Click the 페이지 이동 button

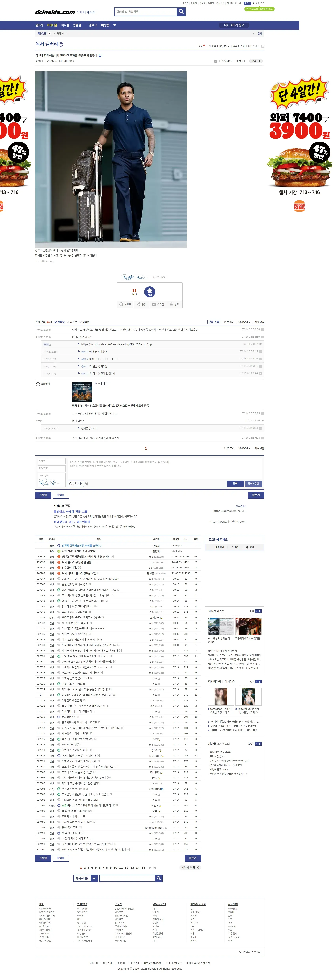190,868
